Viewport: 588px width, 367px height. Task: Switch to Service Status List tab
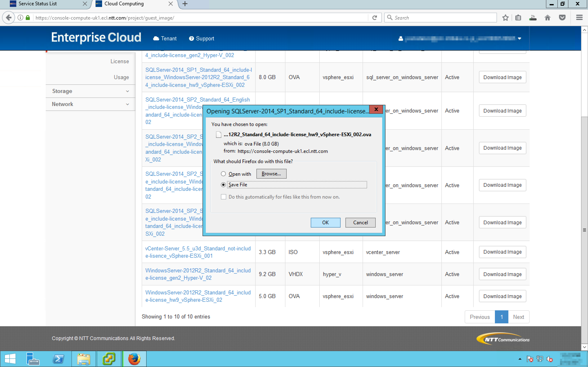[x=38, y=4]
